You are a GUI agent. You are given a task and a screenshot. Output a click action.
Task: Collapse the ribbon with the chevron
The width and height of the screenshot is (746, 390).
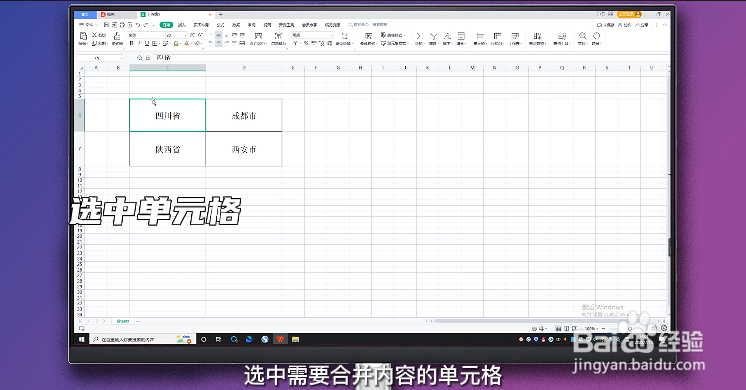click(x=665, y=25)
